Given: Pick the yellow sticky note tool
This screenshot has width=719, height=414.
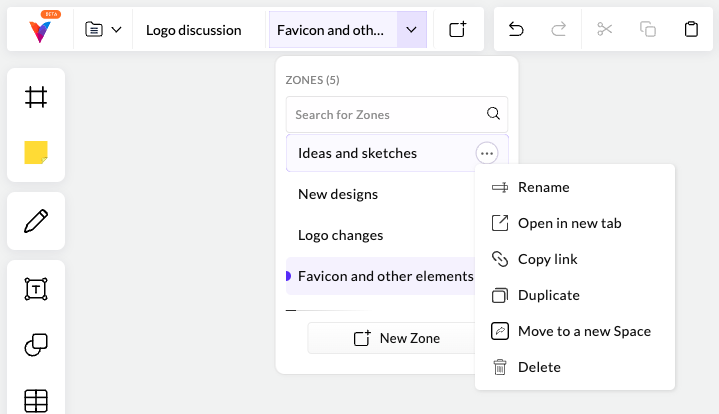Looking at the screenshot, I should pos(36,153).
